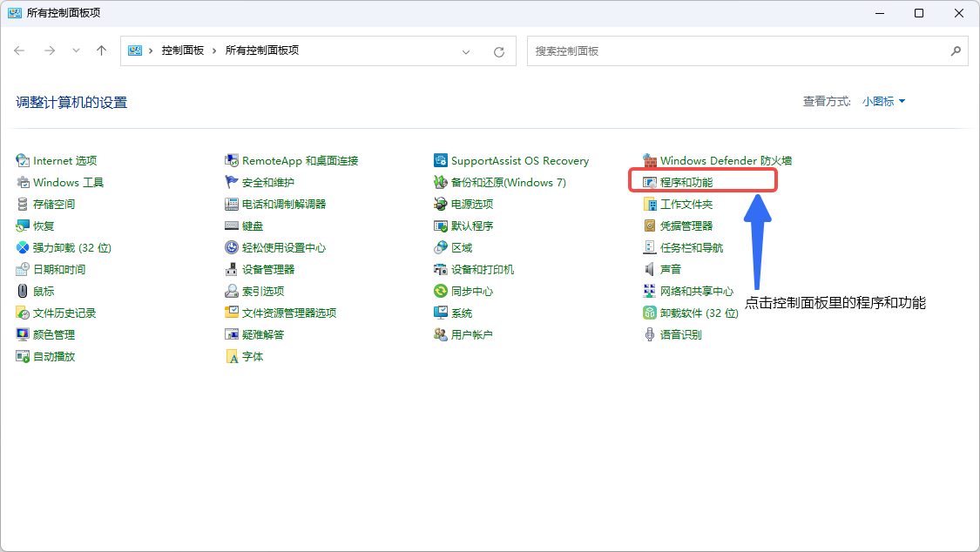Click the 网络和共享中心 icon

pyautogui.click(x=650, y=291)
